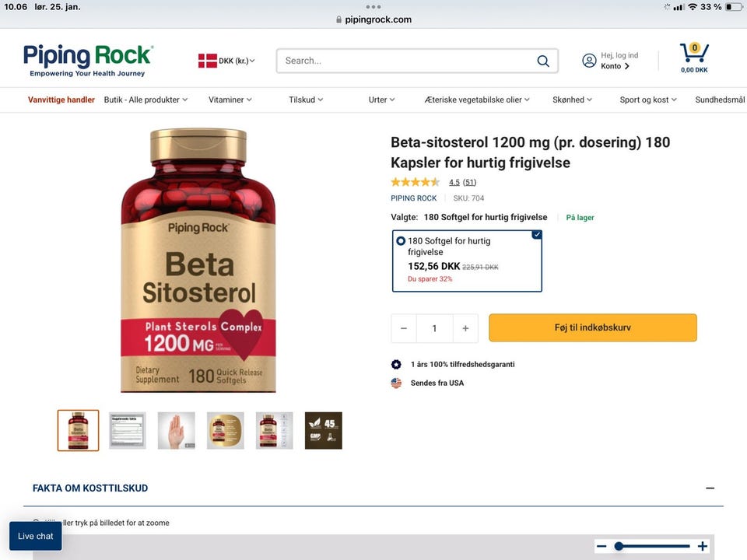Open the Vanvittige handler tab
The width and height of the screenshot is (747, 560).
click(61, 100)
